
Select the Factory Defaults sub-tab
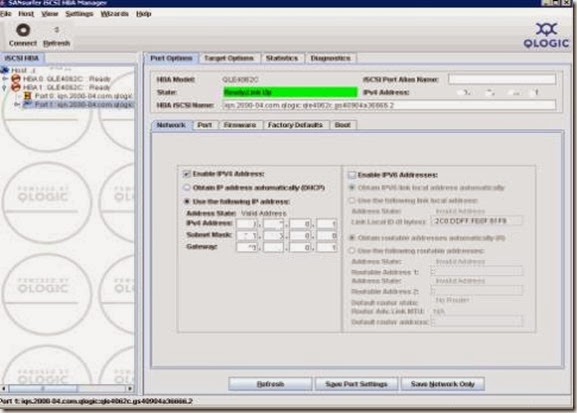pos(295,125)
